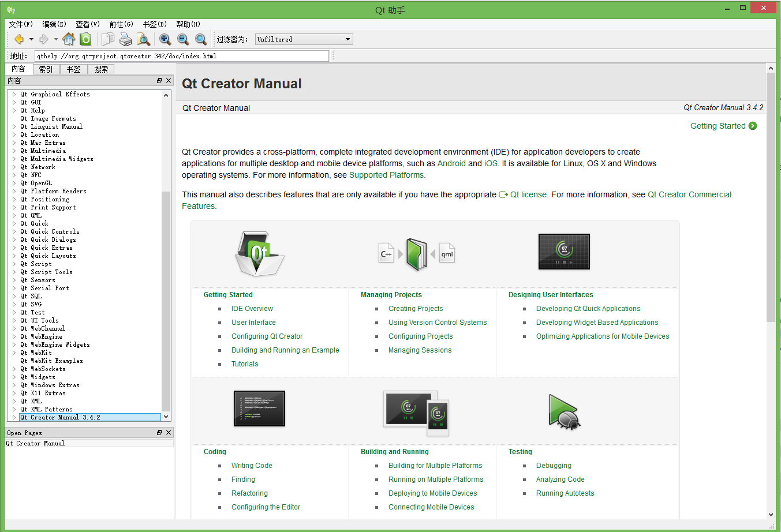Click the Sync with table of contents icon
This screenshot has height=532, width=781.
tap(85, 39)
